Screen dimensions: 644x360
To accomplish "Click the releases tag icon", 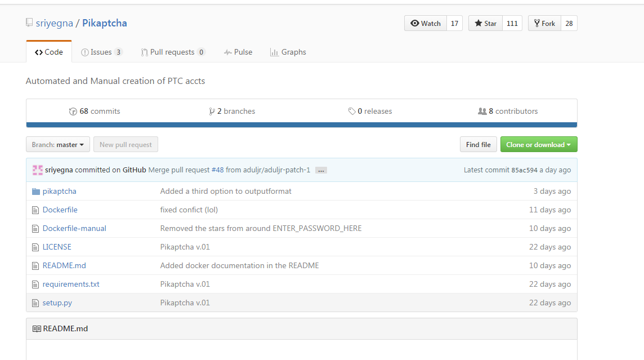I will [x=352, y=112].
